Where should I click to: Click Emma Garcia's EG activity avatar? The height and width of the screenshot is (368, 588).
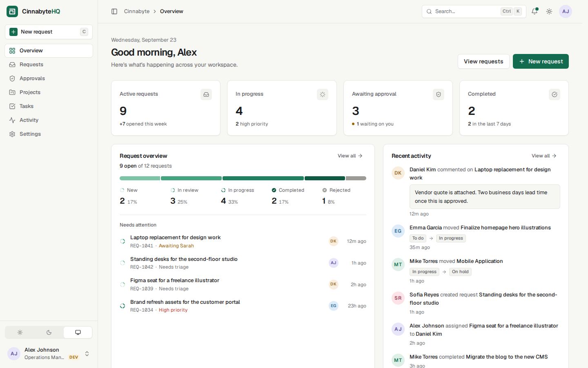click(398, 231)
